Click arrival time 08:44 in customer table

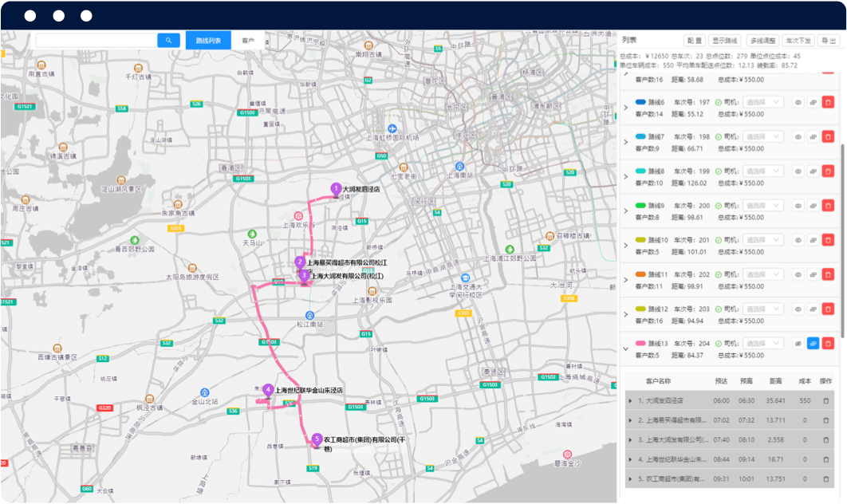tap(721, 459)
